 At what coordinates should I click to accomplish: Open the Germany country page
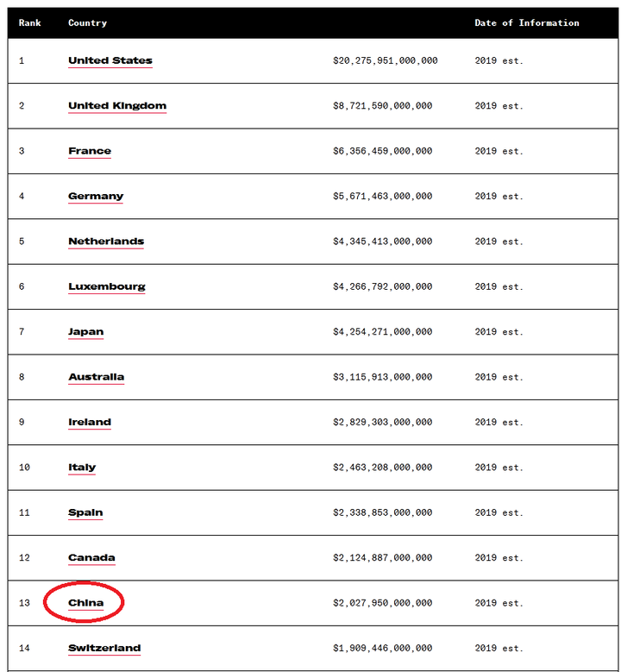click(96, 197)
